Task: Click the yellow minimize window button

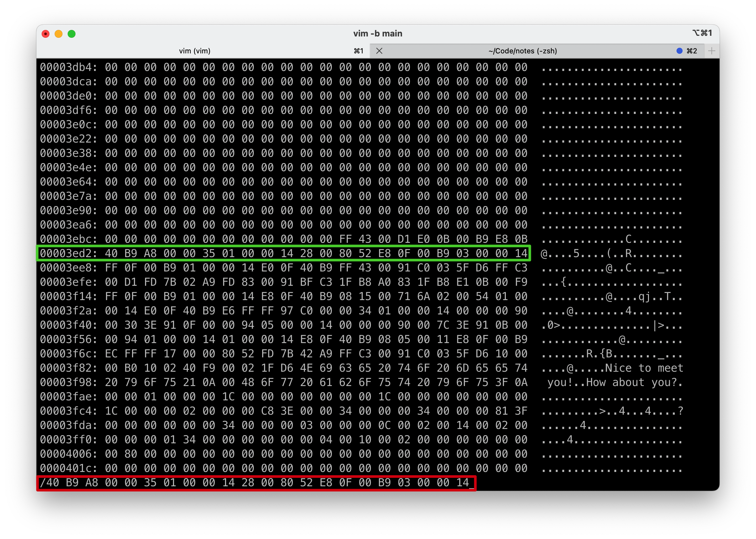Action: pyautogui.click(x=58, y=34)
